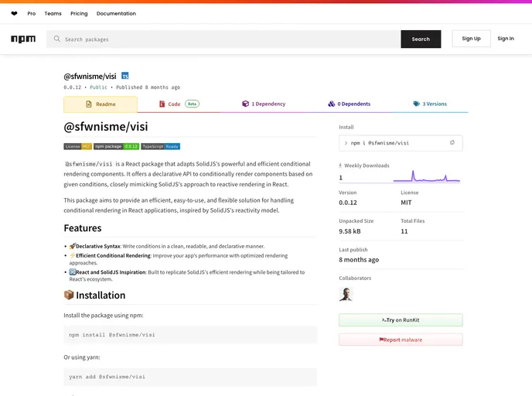Click the React and SolidJS Inspiration bullet
The width and height of the screenshot is (532, 396).
pyautogui.click(x=186, y=275)
